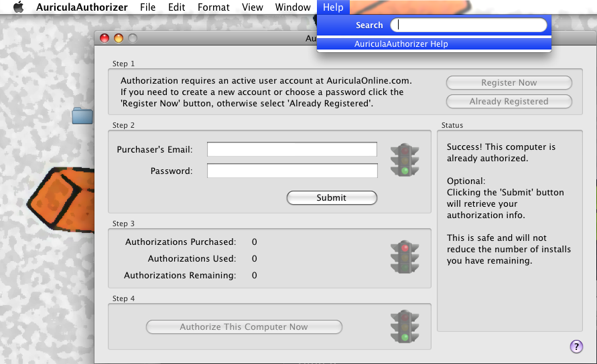Viewport: 597px width, 364px height.
Task: Submit the login credentials
Action: pos(332,198)
